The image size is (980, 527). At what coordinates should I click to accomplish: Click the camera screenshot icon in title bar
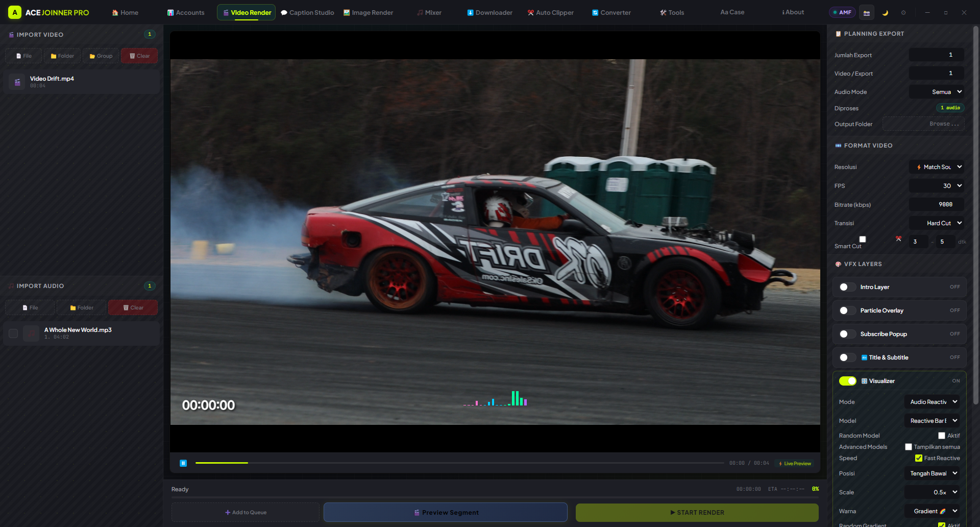pyautogui.click(x=866, y=13)
